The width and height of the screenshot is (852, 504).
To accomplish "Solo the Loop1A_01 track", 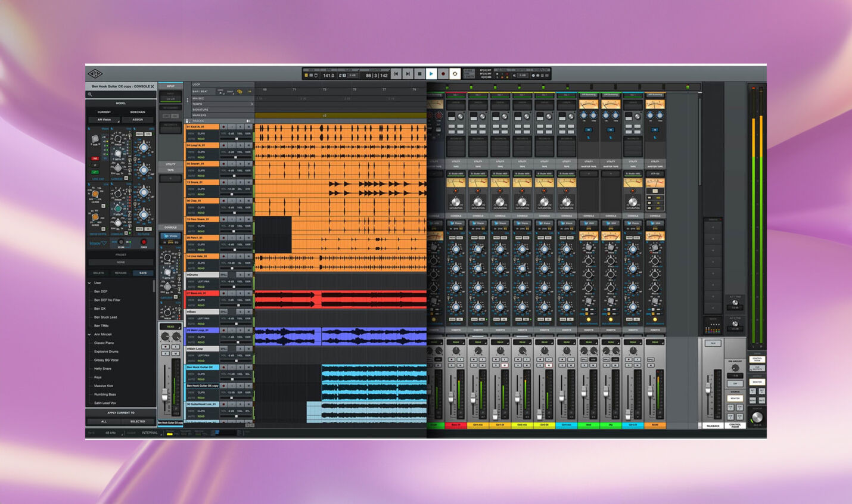I will [x=240, y=145].
